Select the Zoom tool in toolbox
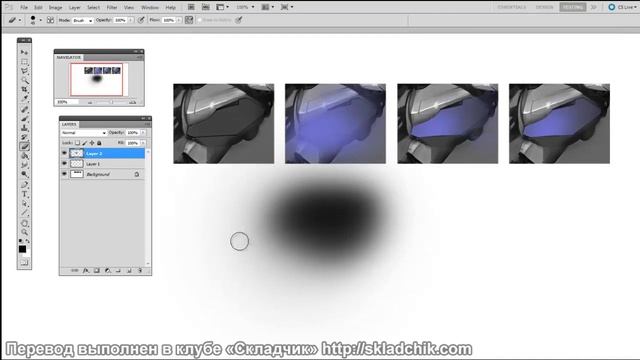The width and height of the screenshot is (640, 360). pyautogui.click(x=24, y=232)
